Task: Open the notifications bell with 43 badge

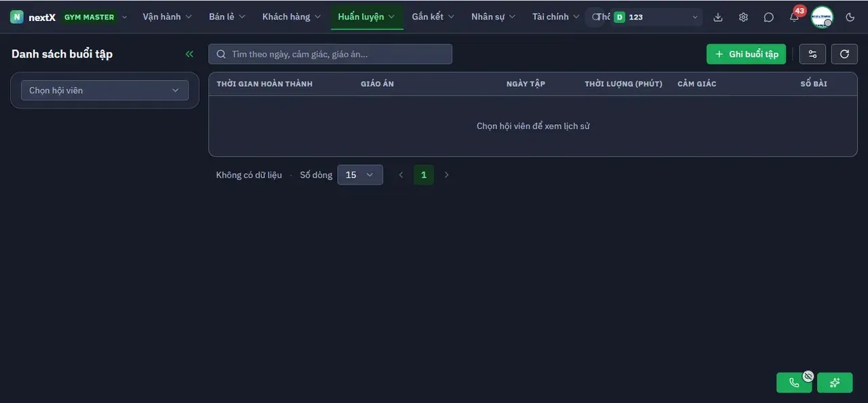Action: coord(794,16)
